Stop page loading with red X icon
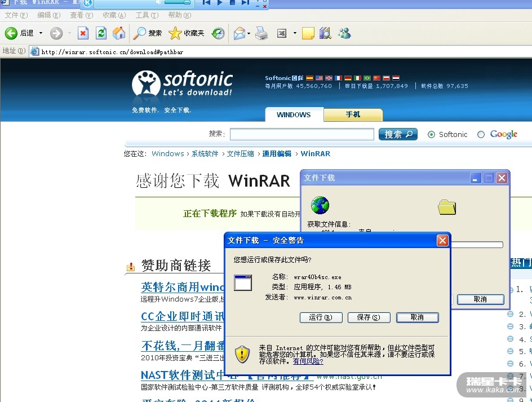Viewport: 532px width, 402px height. pyautogui.click(x=83, y=33)
